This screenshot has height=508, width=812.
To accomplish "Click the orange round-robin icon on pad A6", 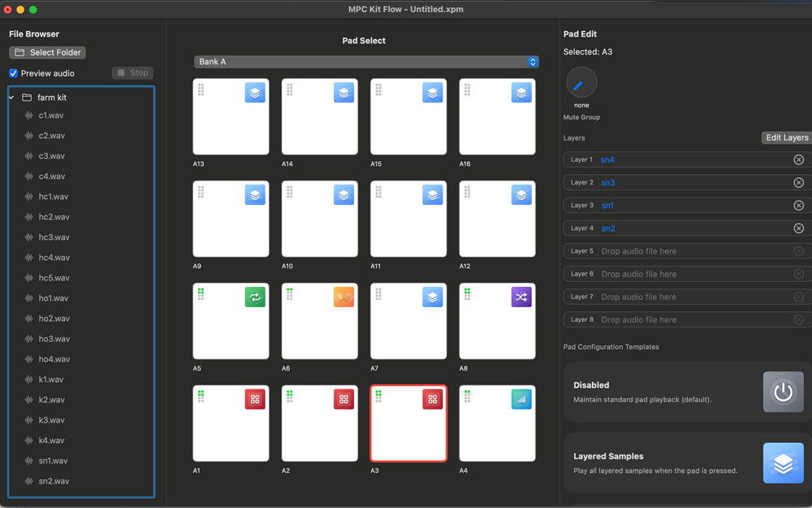I will [x=343, y=297].
